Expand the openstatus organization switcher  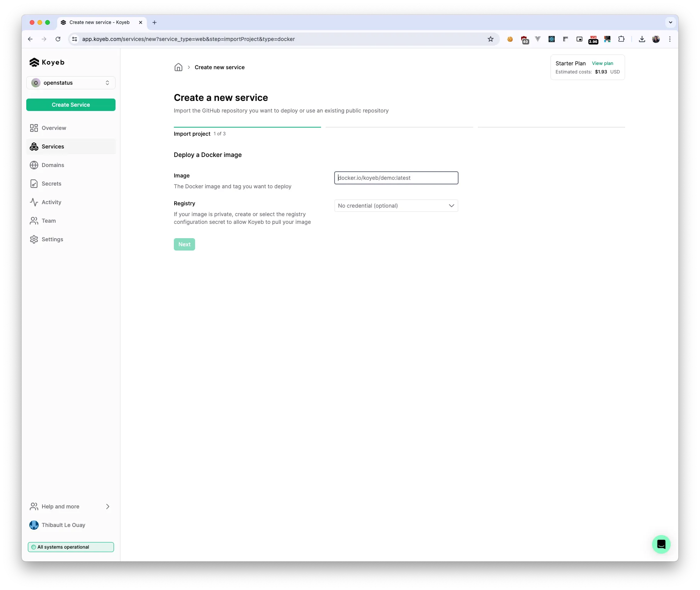[71, 83]
